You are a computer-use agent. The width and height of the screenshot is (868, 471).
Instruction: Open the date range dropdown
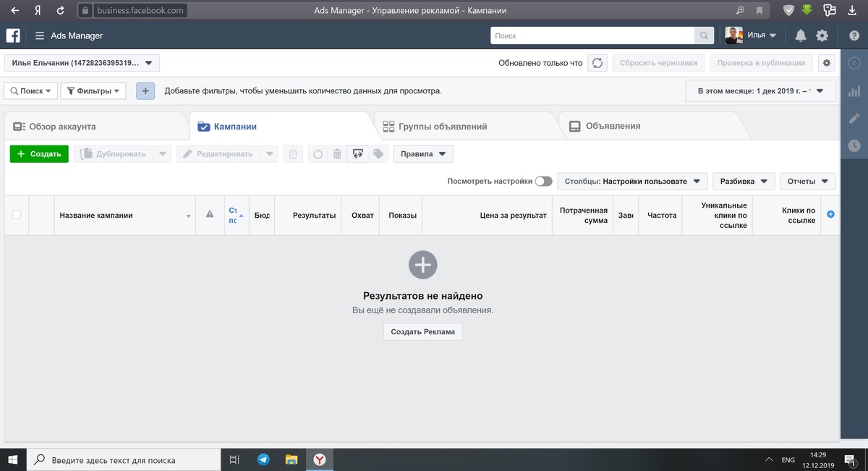point(760,91)
